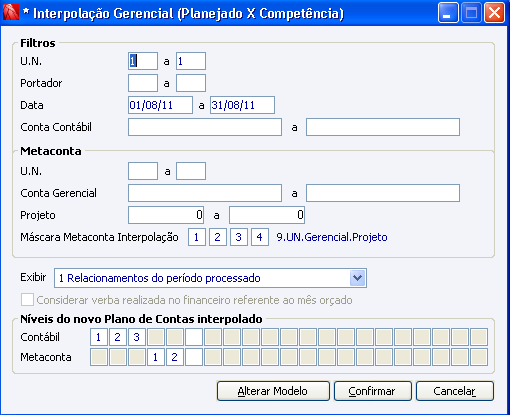Screen dimensions: 510x415
Task: Click Máscara Metaconta box 2
Action: click(x=218, y=237)
